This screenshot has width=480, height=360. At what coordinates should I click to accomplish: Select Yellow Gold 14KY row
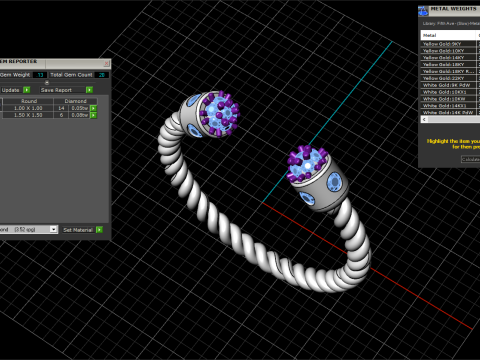click(449, 57)
